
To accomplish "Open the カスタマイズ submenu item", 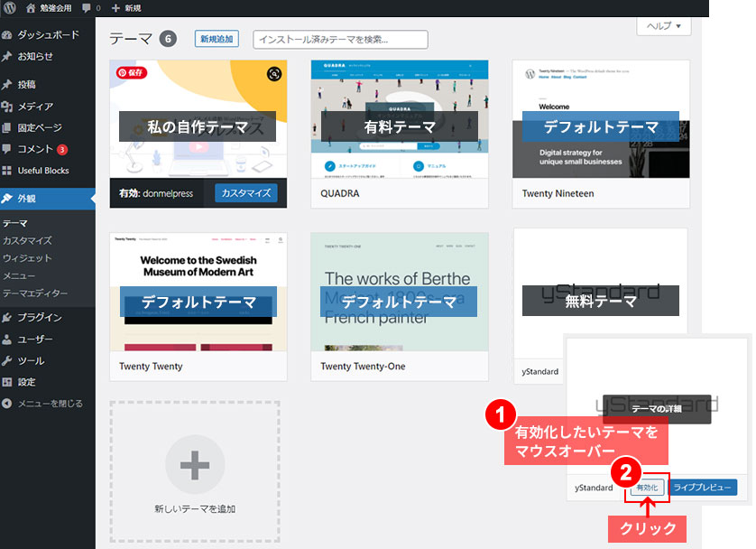I will (x=27, y=241).
